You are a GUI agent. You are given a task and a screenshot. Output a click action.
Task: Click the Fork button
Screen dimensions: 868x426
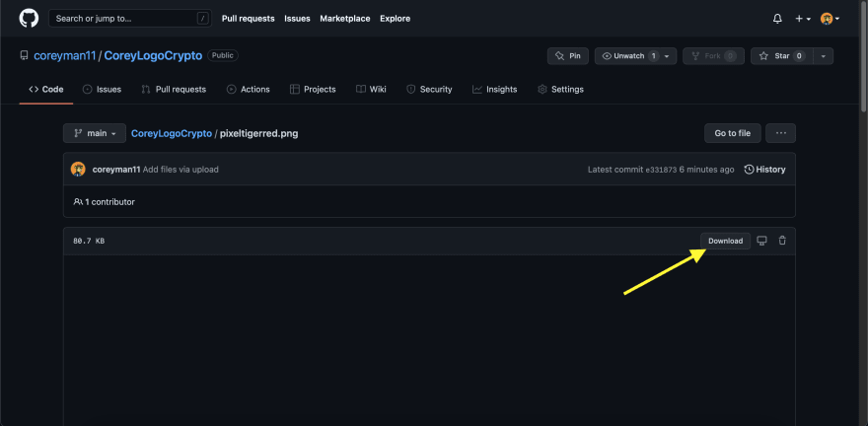713,56
